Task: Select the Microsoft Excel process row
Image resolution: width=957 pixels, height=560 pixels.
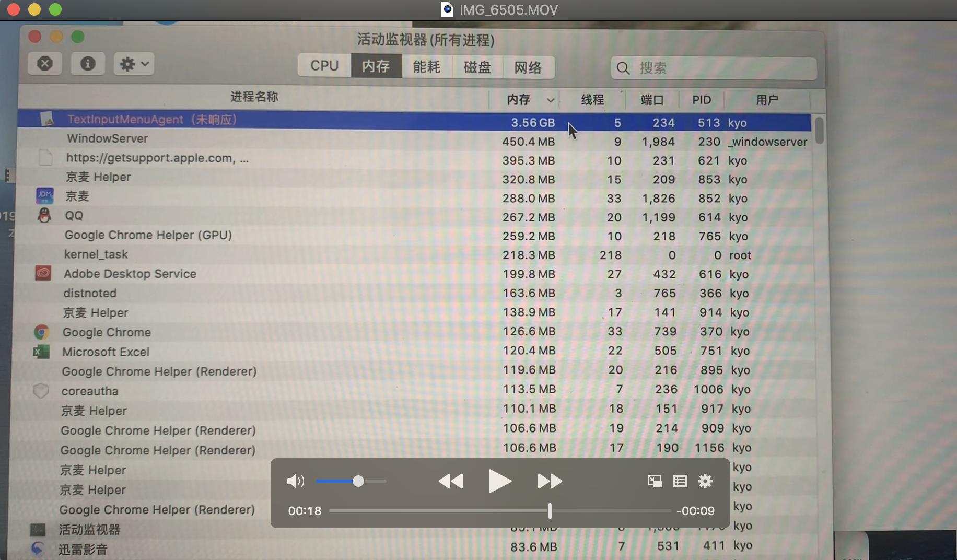Action: (x=106, y=352)
